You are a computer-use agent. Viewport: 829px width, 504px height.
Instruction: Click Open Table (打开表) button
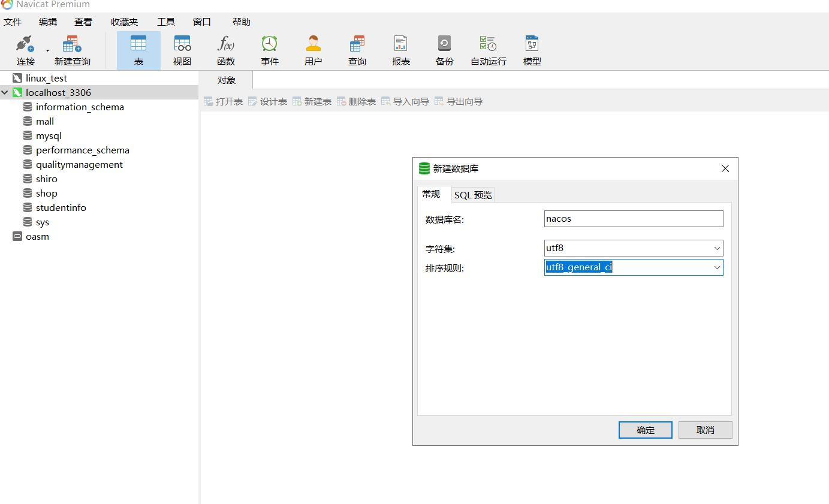224,102
